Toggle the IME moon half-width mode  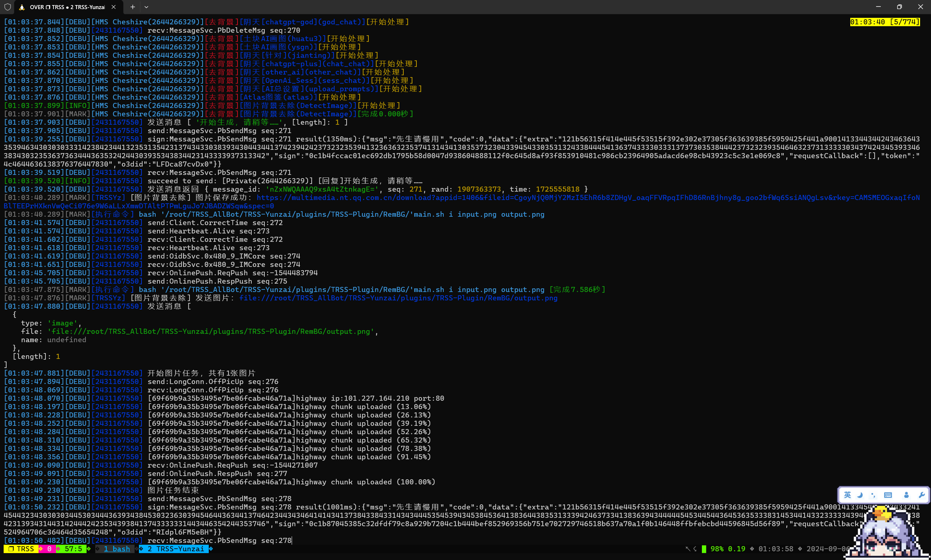(x=860, y=495)
